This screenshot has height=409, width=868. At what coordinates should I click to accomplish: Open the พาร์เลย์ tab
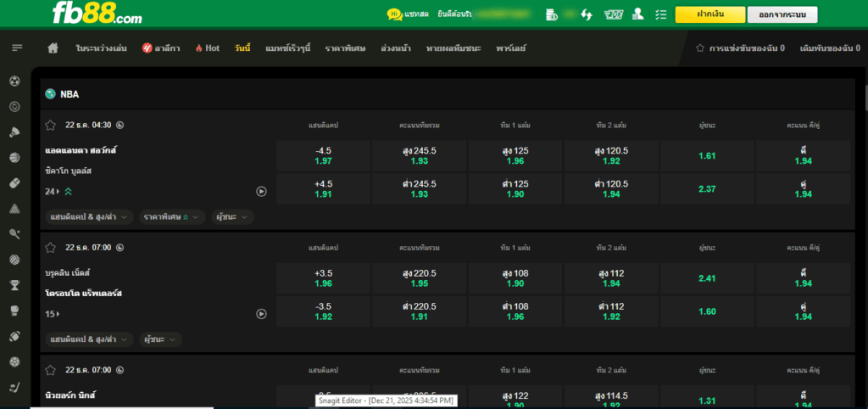click(511, 48)
